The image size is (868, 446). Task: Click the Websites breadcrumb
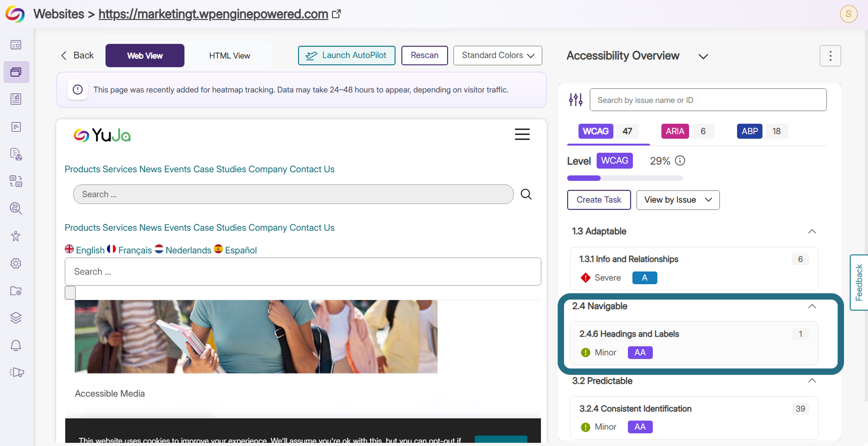(x=59, y=14)
